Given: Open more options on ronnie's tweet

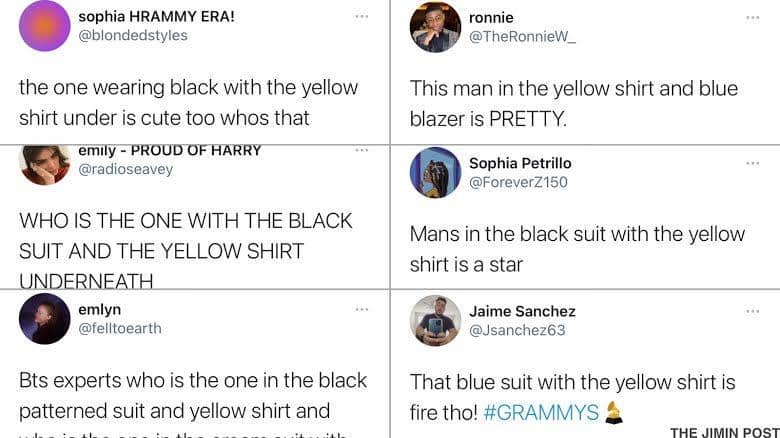Looking at the screenshot, I should [x=752, y=17].
